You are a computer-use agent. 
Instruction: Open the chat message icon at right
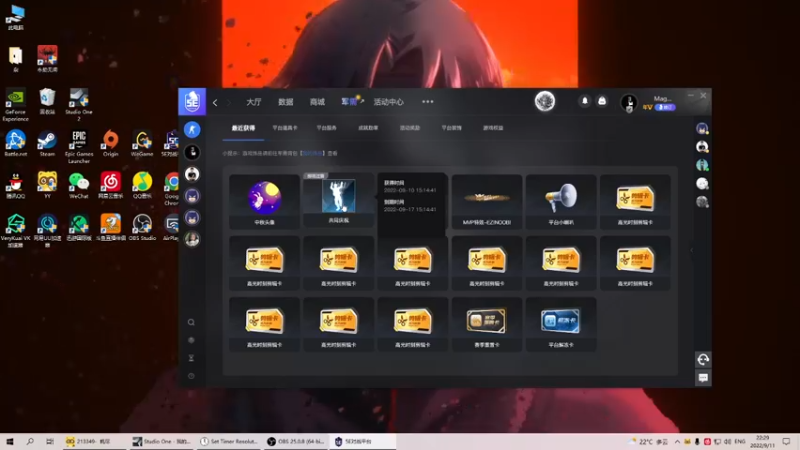click(x=703, y=378)
